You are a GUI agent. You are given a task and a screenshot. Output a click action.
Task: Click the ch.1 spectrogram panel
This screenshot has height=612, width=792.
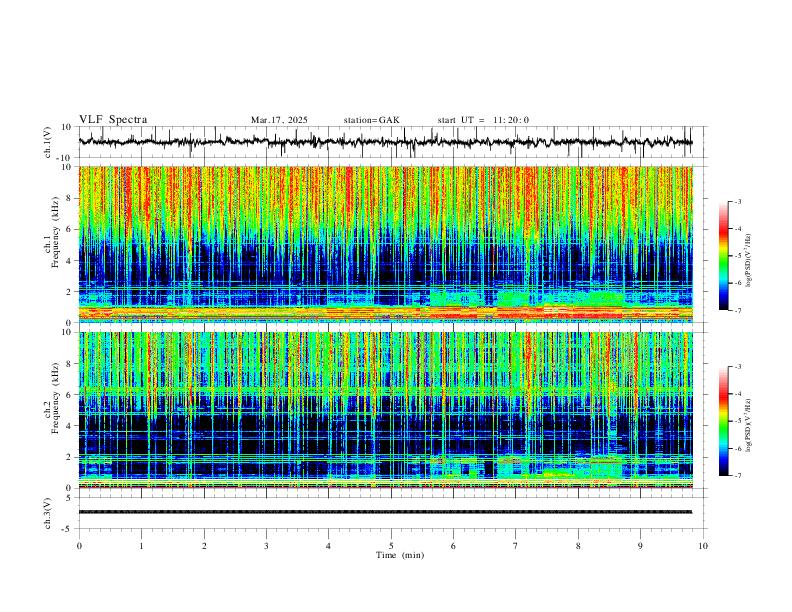385,244
